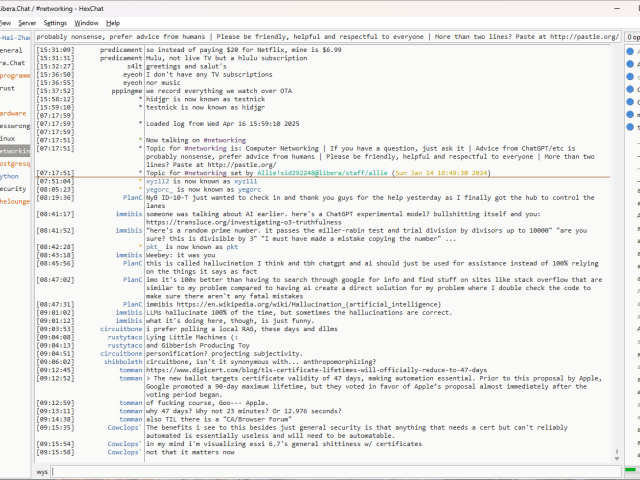This screenshot has height=480, width=640.
Task: Click the first blue user status icon
Action: coord(630,64)
